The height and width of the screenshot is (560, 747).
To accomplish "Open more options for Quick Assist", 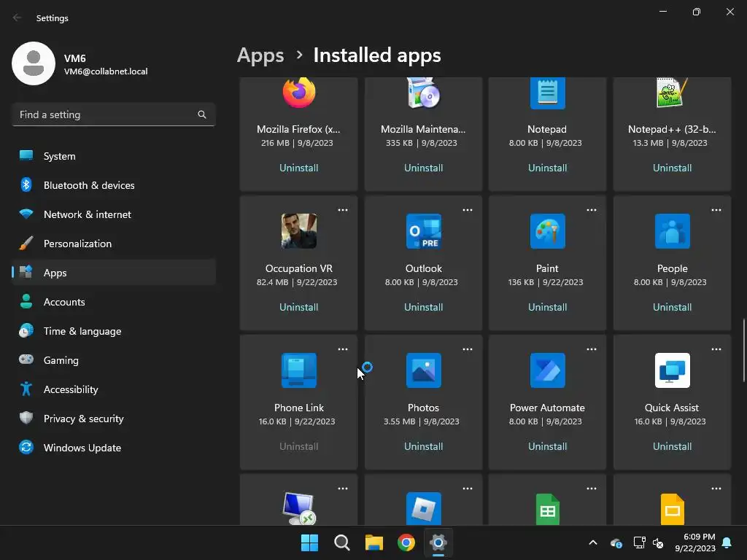I will pos(716,349).
